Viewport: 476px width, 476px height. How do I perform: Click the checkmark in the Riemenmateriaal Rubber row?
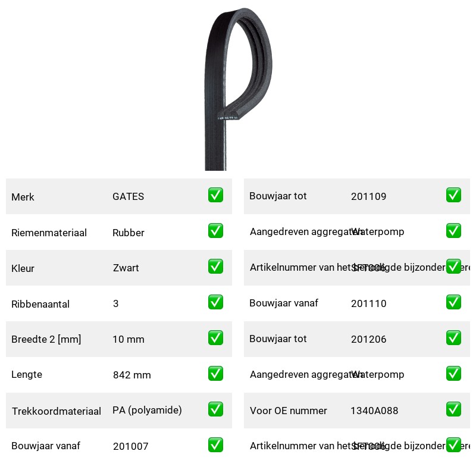point(215,231)
